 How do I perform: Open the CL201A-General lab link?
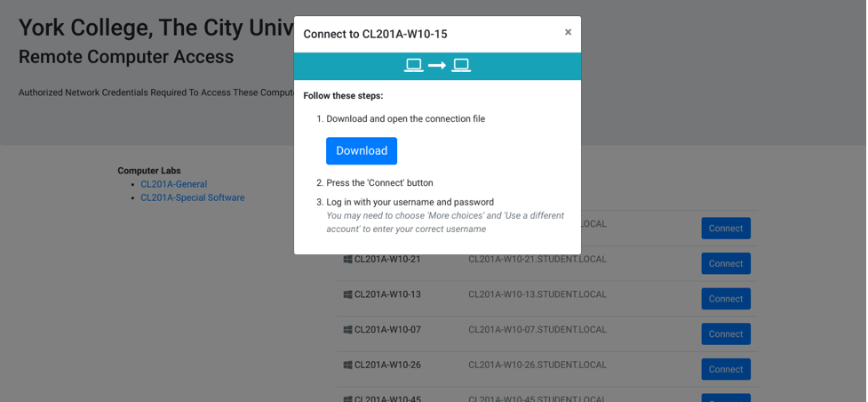[174, 184]
